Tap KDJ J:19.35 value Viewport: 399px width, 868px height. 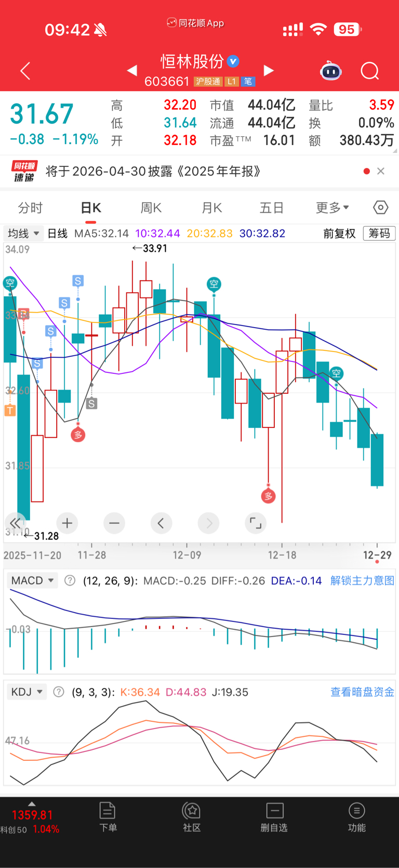(230, 692)
